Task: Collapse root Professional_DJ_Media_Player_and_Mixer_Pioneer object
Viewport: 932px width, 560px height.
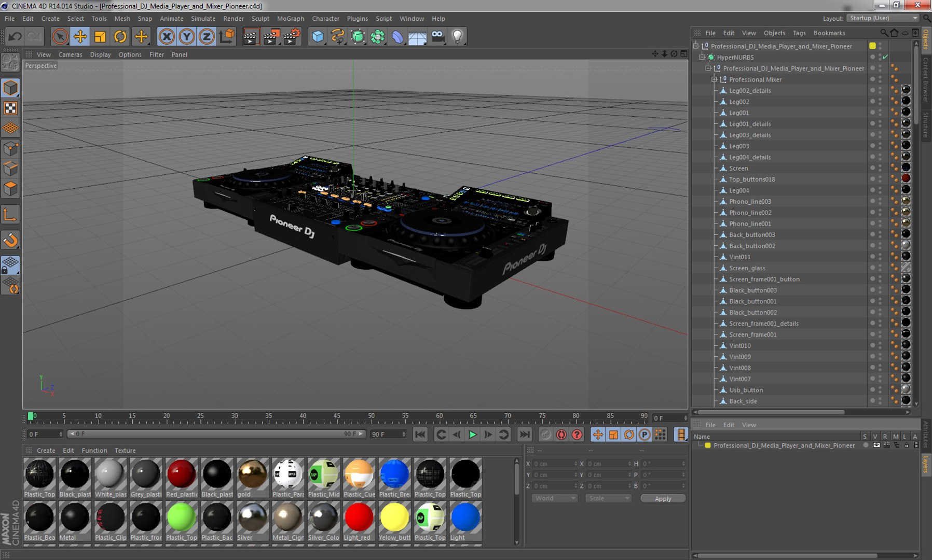Action: [696, 46]
